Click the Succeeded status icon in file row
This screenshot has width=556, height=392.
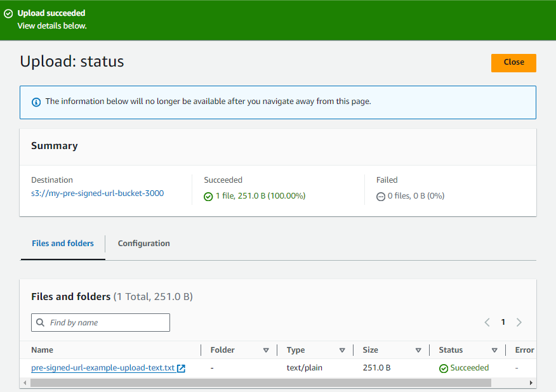pos(444,369)
